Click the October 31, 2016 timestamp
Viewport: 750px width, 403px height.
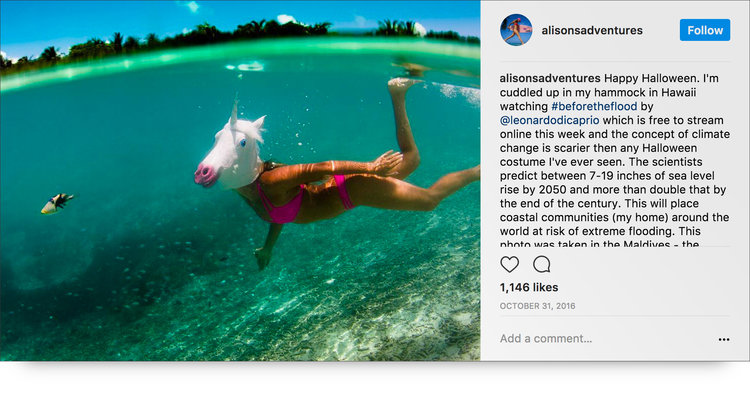click(537, 306)
